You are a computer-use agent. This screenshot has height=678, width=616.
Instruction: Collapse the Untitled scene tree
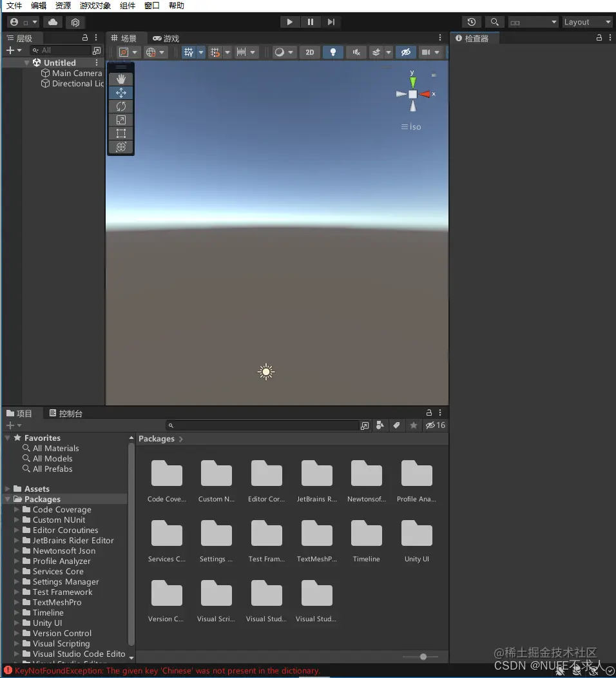coord(27,63)
